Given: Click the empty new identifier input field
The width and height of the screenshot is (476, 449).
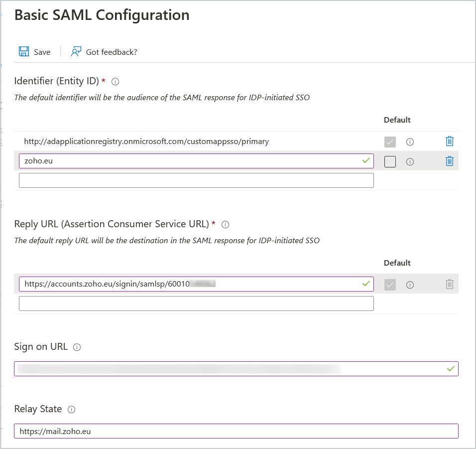Looking at the screenshot, I should pyautogui.click(x=196, y=180).
